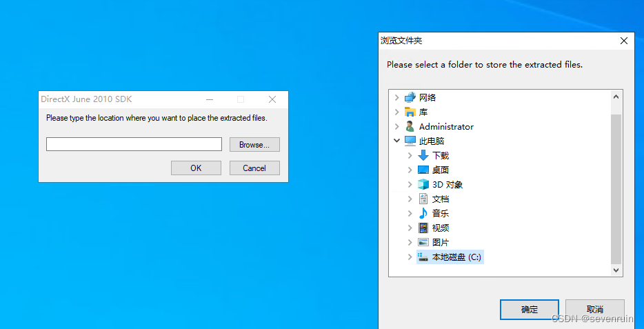
Task: Click the 图片 pictures icon
Action: (x=423, y=242)
